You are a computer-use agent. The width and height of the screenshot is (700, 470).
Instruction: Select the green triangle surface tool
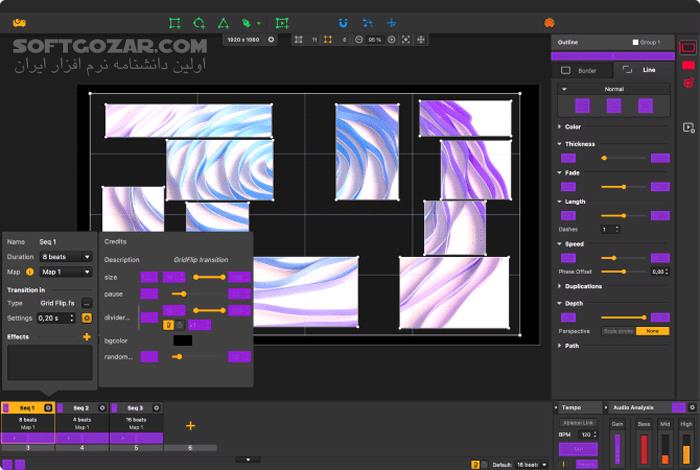[223, 22]
